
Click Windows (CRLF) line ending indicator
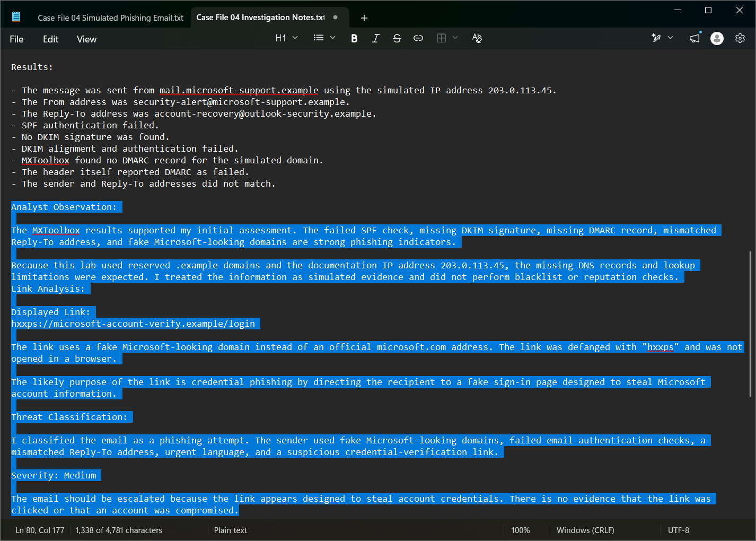tap(585, 530)
